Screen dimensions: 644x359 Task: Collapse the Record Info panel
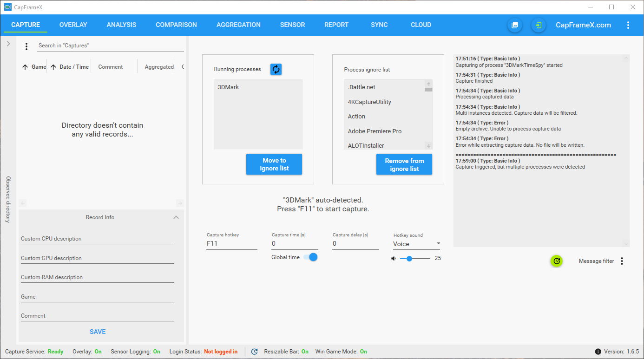point(176,217)
